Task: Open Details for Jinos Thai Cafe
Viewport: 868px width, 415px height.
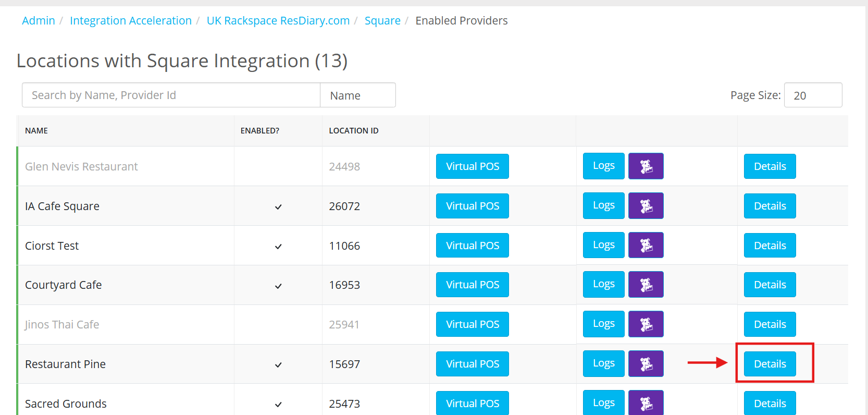Action: (x=770, y=324)
